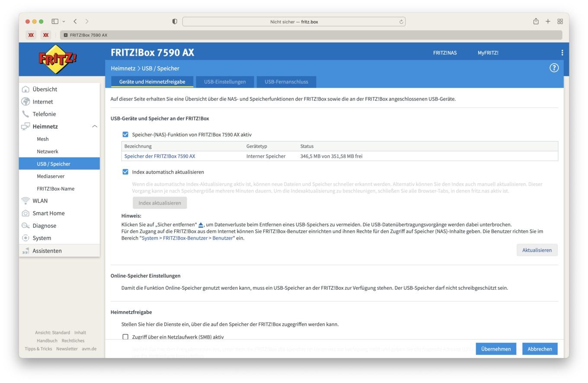The image size is (588, 383).
Task: Open the three-dot menu in the FRITZ!Box header
Action: click(x=562, y=53)
